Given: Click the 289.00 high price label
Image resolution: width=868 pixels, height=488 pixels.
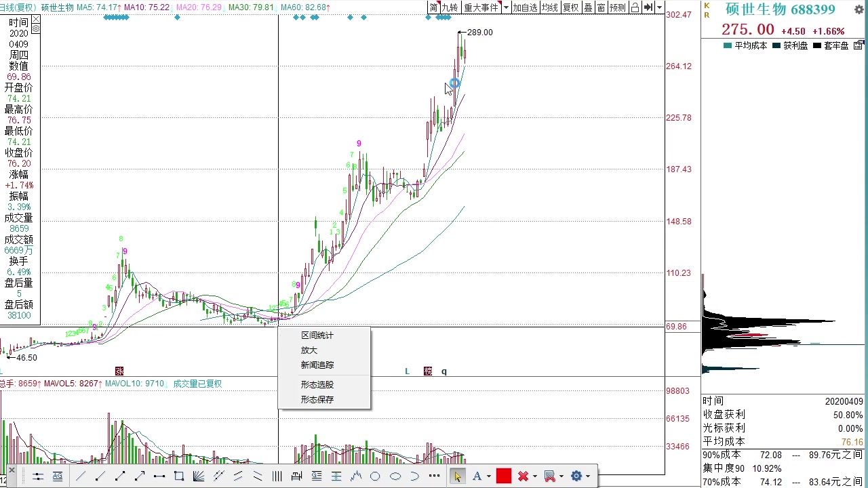Looking at the screenshot, I should tap(480, 33).
